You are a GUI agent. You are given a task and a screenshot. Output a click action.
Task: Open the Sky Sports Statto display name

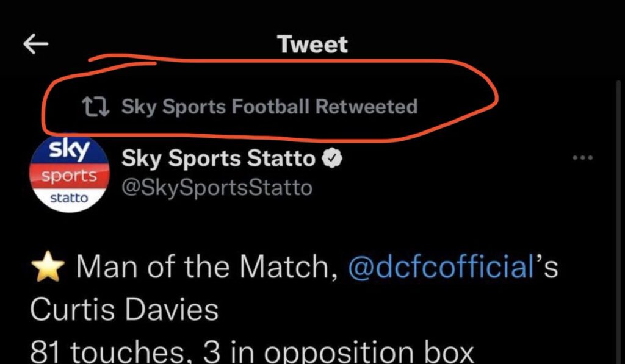pyautogui.click(x=219, y=159)
